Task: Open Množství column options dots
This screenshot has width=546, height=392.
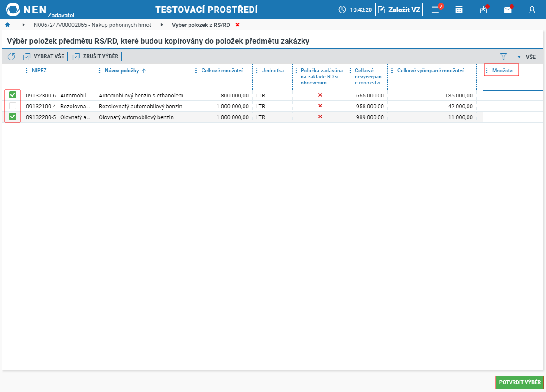Action: 487,71
